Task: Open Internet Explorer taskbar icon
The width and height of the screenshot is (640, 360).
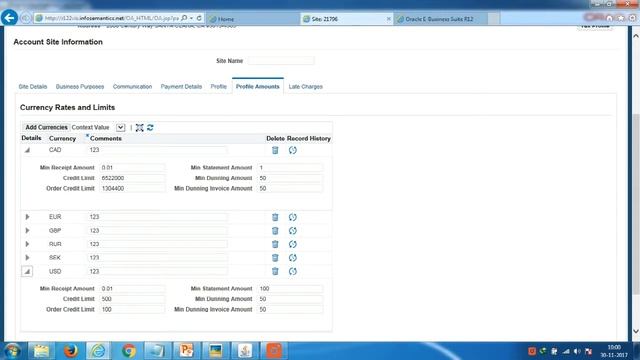Action: [x=98, y=351]
